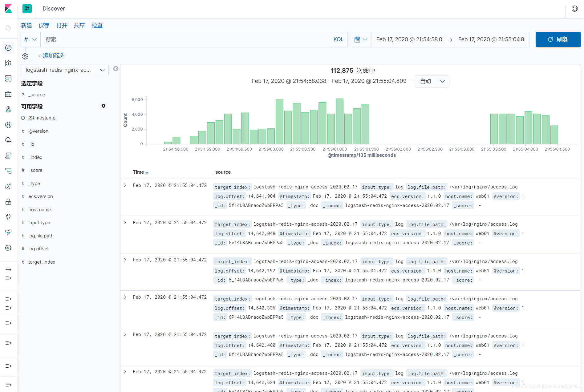Expand the log row with offset 14,641,904
Viewport: 584px width, 392px height.
click(125, 185)
